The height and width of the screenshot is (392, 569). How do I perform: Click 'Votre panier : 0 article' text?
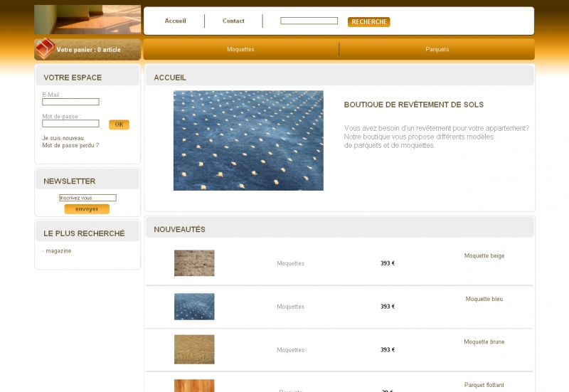(88, 50)
